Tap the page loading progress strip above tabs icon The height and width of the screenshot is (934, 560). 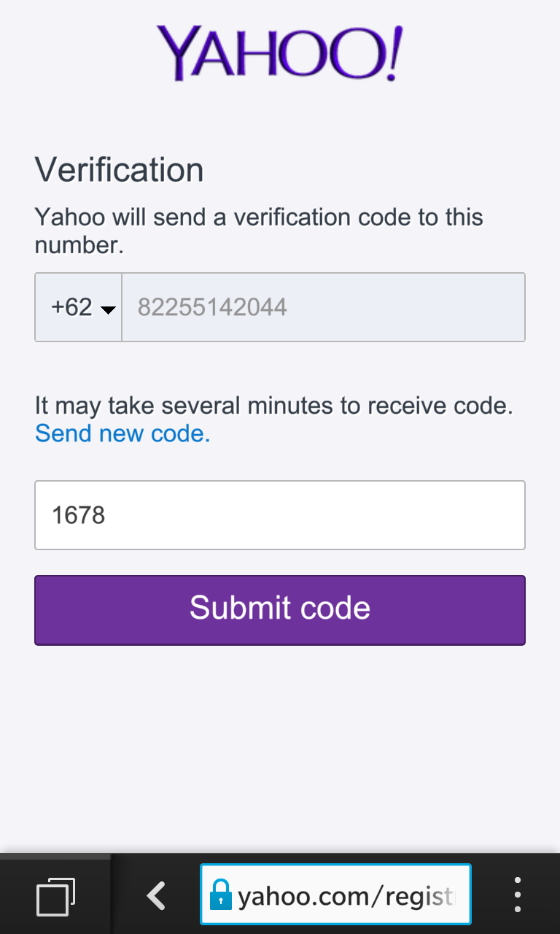(x=55, y=856)
